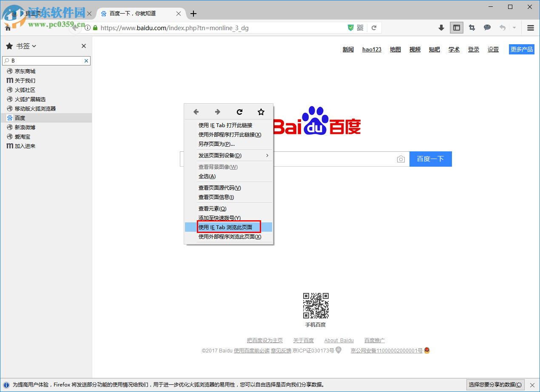
Task: Open the Firefox hamburger menu
Action: [530, 27]
